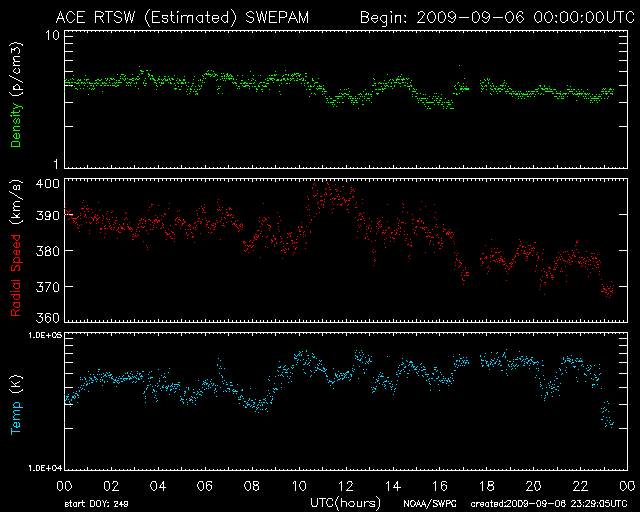
Task: Select the red 'Radial Speed (km/s)' axis label
Action: pos(16,248)
